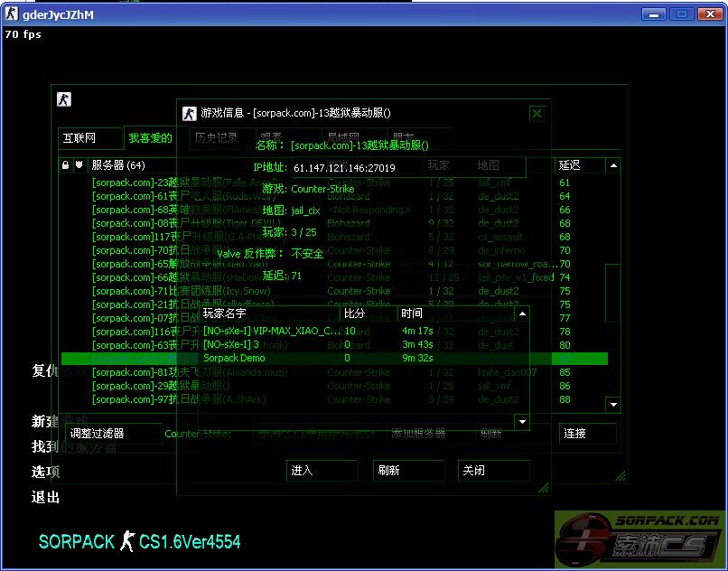Click the 连接 connect button
The width and height of the screenshot is (728, 571).
click(587, 434)
